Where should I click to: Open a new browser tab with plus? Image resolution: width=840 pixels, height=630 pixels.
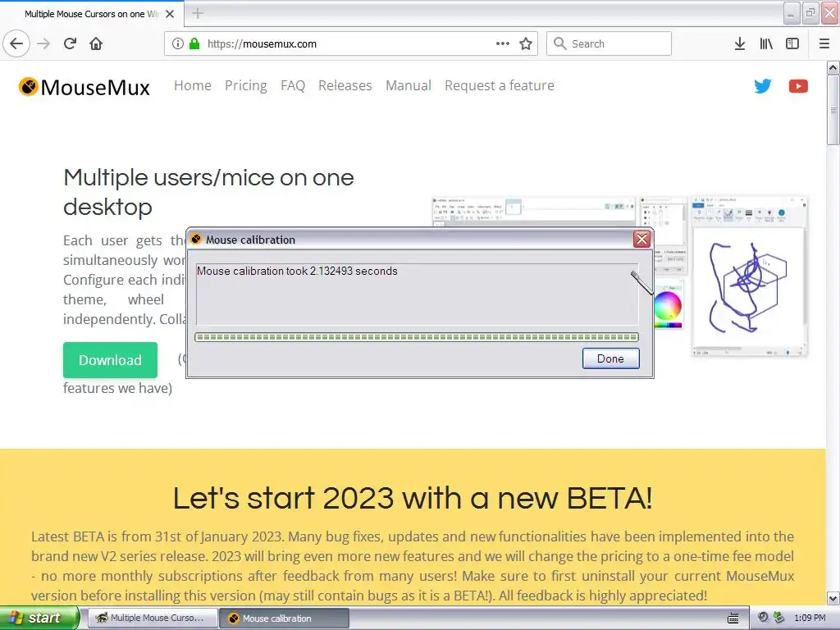point(198,13)
